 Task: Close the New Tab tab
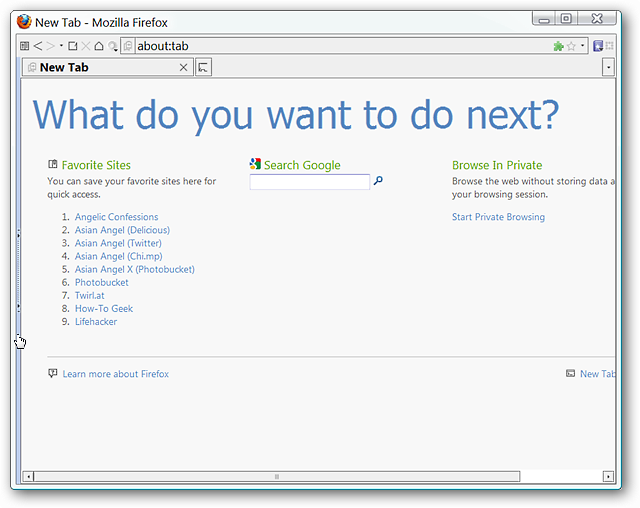[184, 67]
